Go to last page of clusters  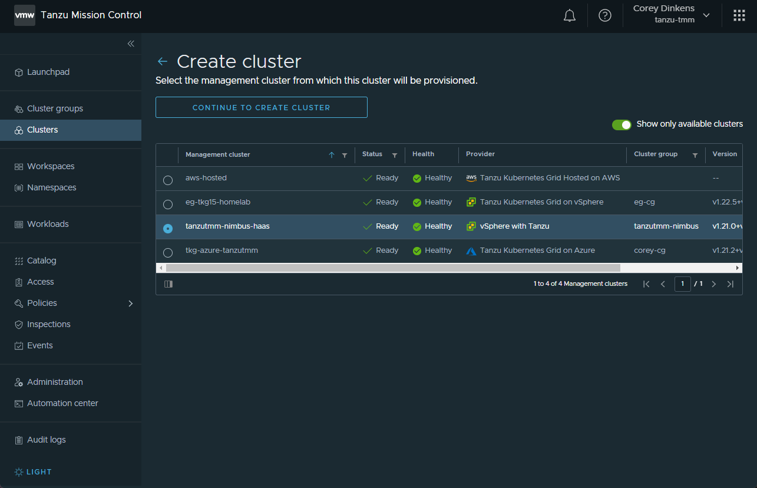pyautogui.click(x=730, y=284)
